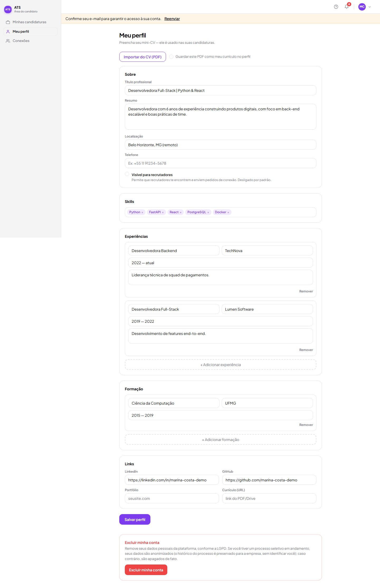Click the Ciência da Computação course field
Image resolution: width=380 pixels, height=588 pixels.
click(174, 403)
